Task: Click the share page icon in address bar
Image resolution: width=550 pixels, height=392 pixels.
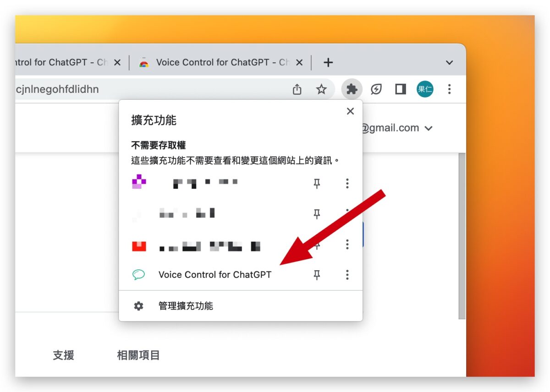Action: (297, 89)
